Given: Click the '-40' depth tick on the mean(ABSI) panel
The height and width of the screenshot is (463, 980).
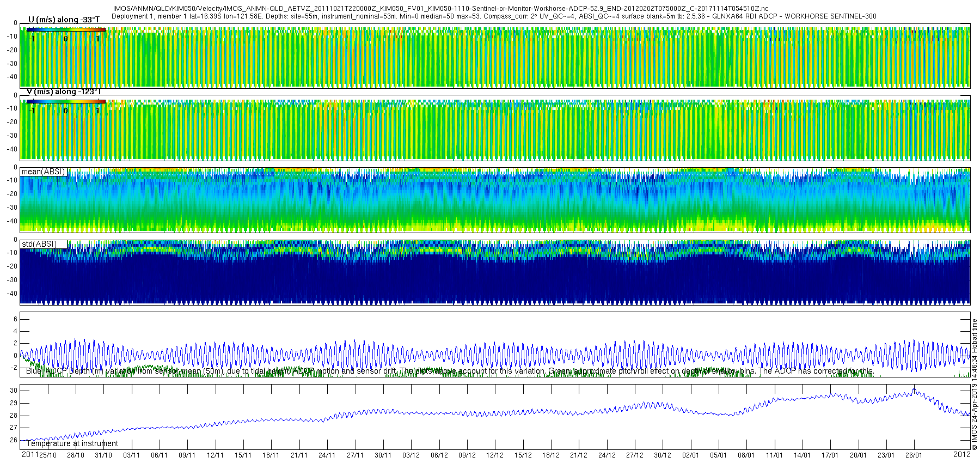Looking at the screenshot, I should [x=11, y=222].
